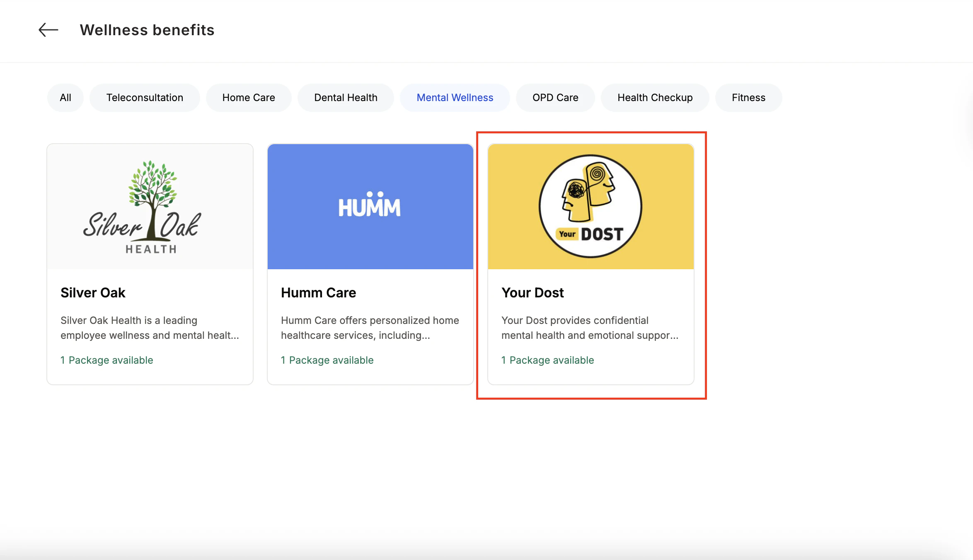
Task: Open the Your Dost card title
Action: coord(532,293)
